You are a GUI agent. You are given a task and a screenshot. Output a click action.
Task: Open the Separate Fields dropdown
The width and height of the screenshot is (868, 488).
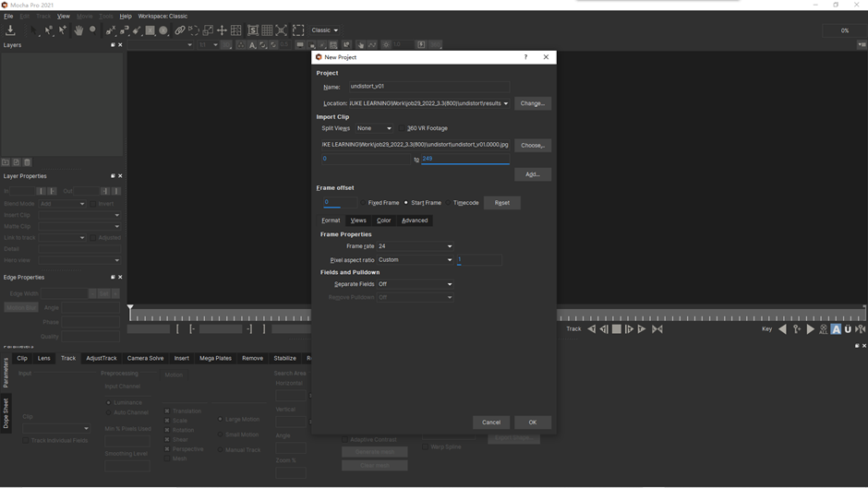pyautogui.click(x=415, y=284)
